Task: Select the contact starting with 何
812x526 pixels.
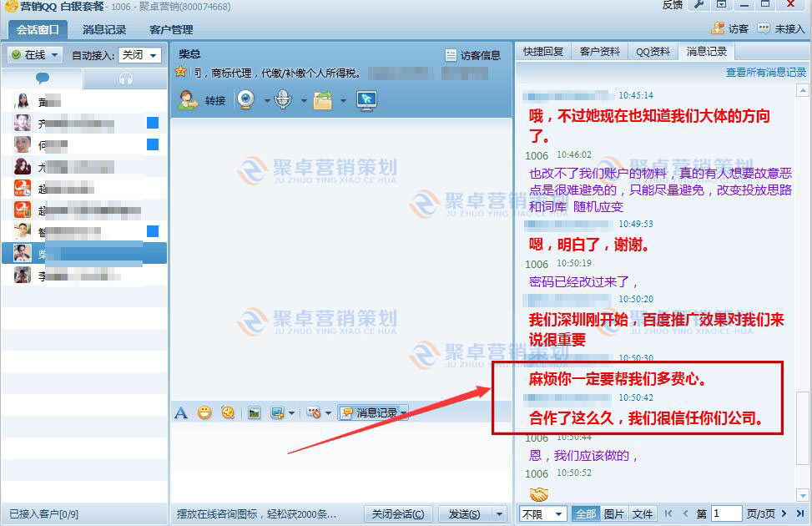Action: pyautogui.click(x=84, y=144)
